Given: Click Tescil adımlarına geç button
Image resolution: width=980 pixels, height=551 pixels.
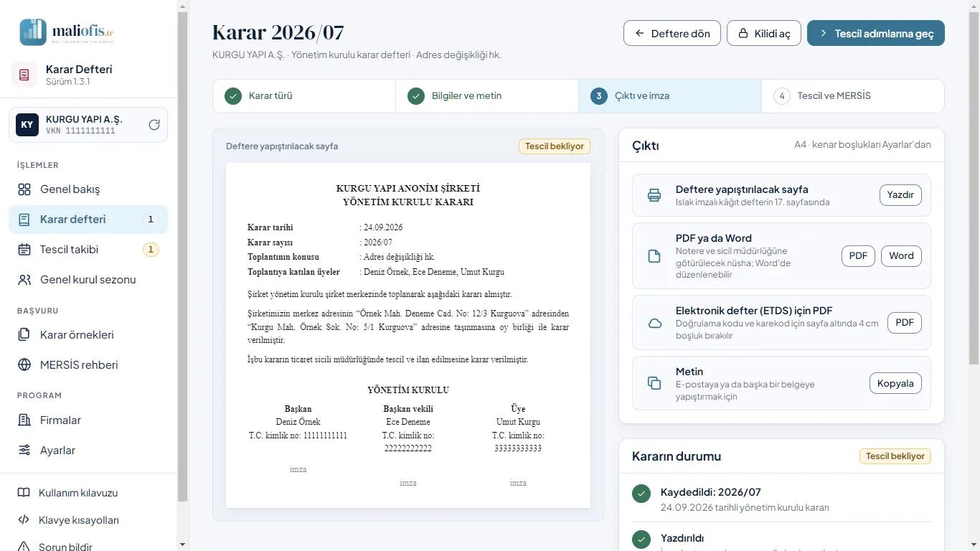Looking at the screenshot, I should (876, 33).
